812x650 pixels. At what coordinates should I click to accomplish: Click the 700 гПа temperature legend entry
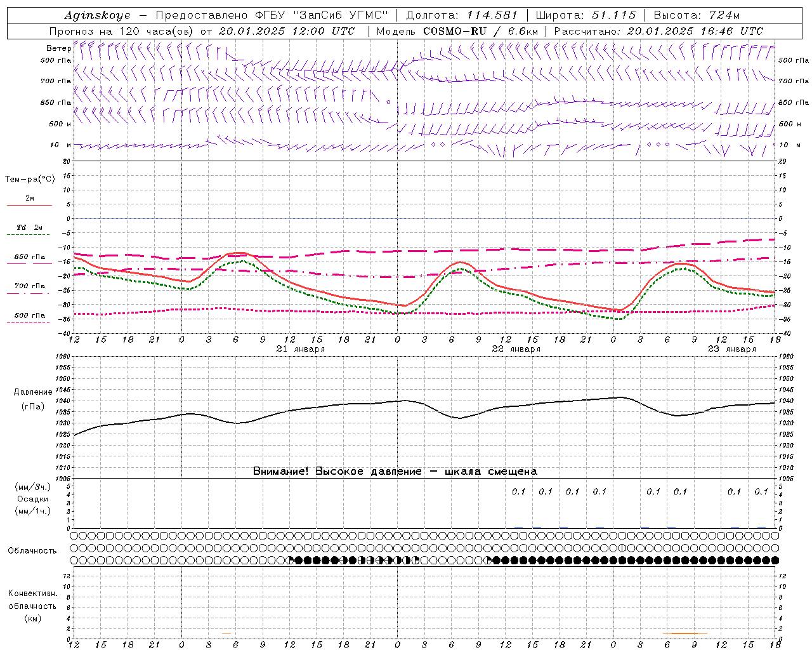point(29,289)
